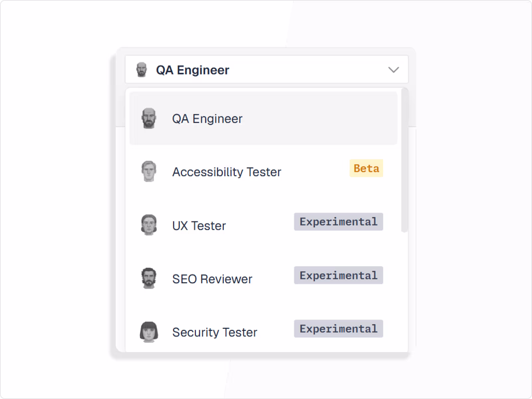Select the SEO Reviewer option
Screen dimensions: 532x399
click(x=263, y=279)
